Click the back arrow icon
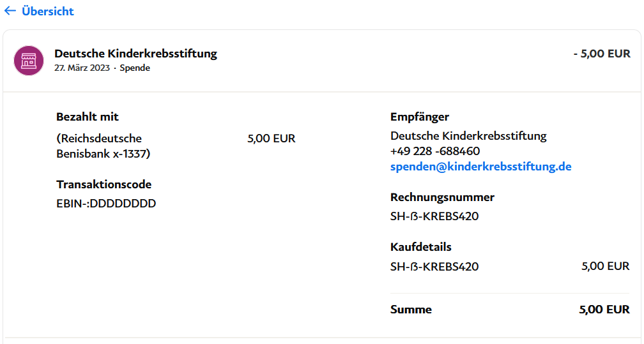This screenshot has width=644, height=344. click(x=10, y=11)
